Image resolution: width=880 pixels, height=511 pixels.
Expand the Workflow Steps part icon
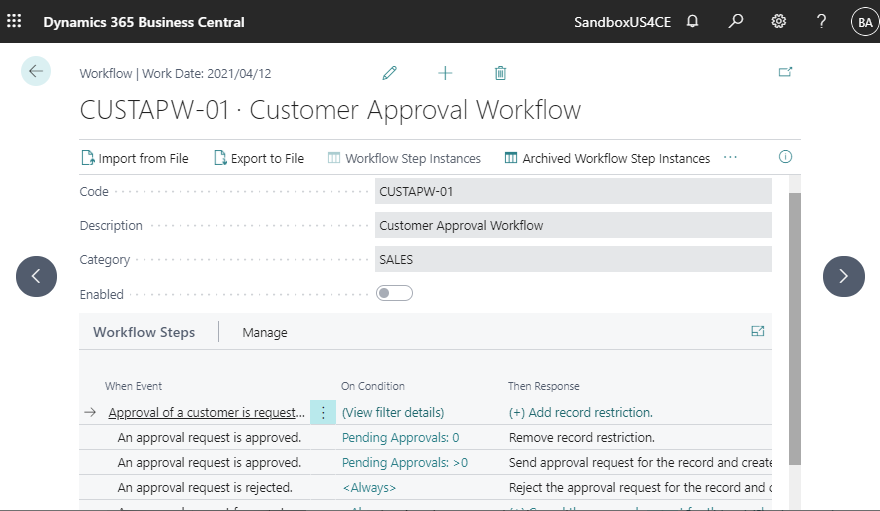[758, 332]
